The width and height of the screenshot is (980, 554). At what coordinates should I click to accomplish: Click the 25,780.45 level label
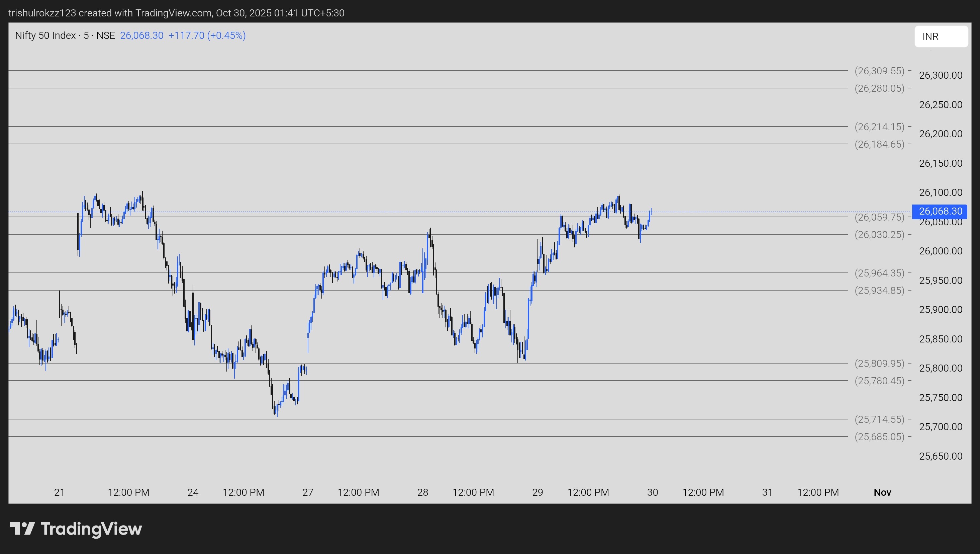tap(879, 381)
